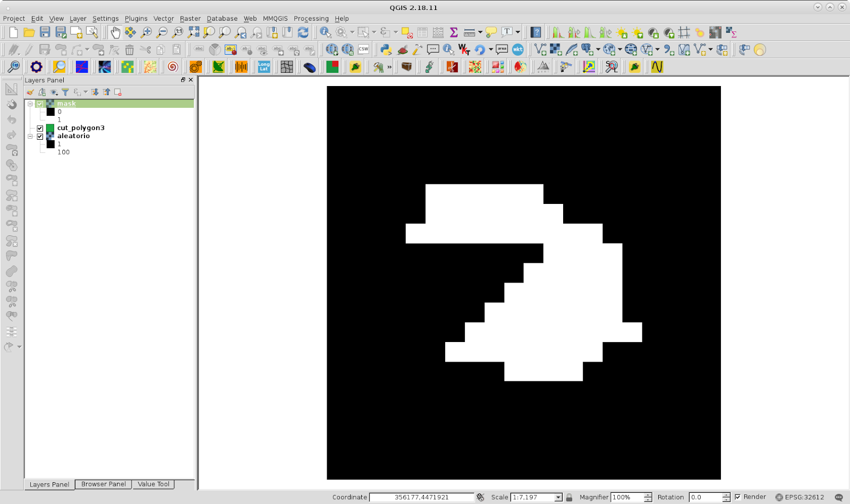Open the Raster menu

click(190, 18)
